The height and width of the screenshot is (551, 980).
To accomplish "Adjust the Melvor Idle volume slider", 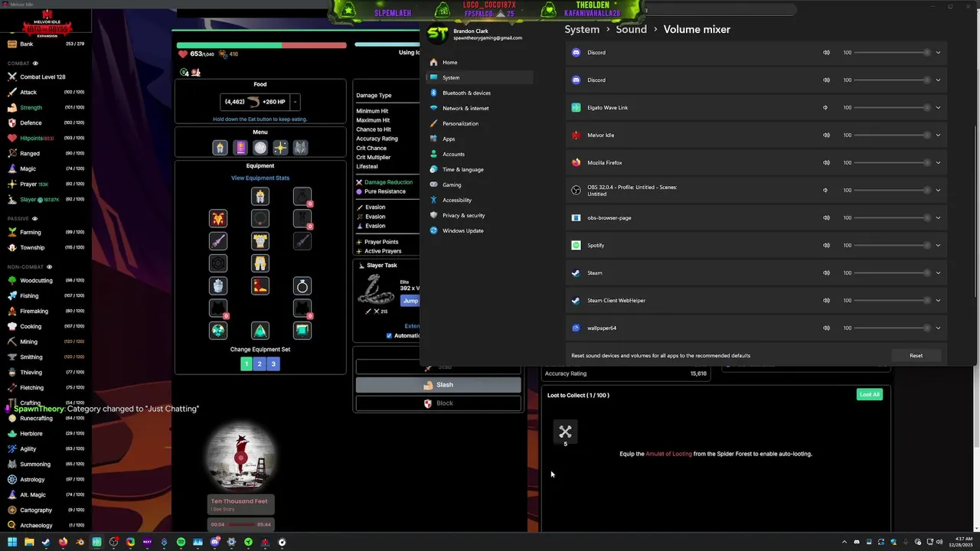I will [892, 135].
